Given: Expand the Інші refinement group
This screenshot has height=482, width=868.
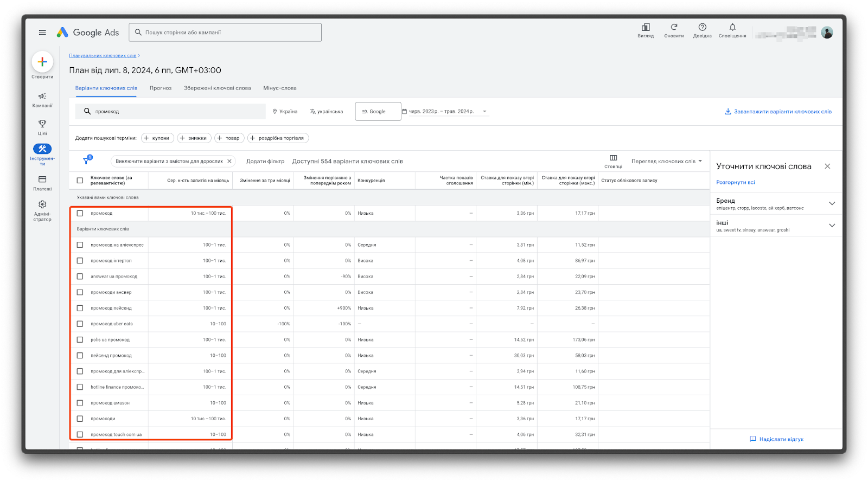Looking at the screenshot, I should coord(832,226).
